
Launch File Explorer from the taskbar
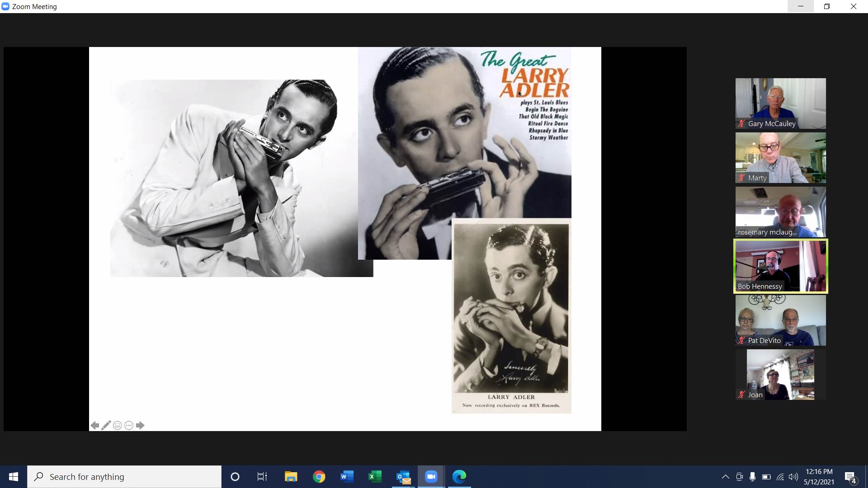(291, 477)
